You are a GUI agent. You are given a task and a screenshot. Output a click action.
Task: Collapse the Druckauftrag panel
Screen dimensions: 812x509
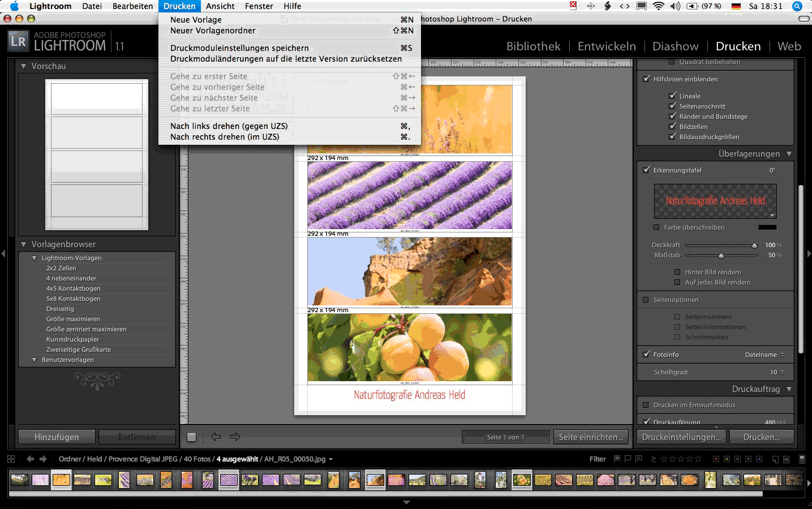coord(789,389)
